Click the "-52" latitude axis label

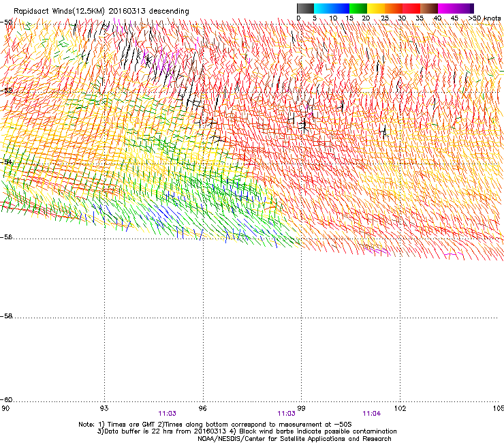pyautogui.click(x=6, y=91)
